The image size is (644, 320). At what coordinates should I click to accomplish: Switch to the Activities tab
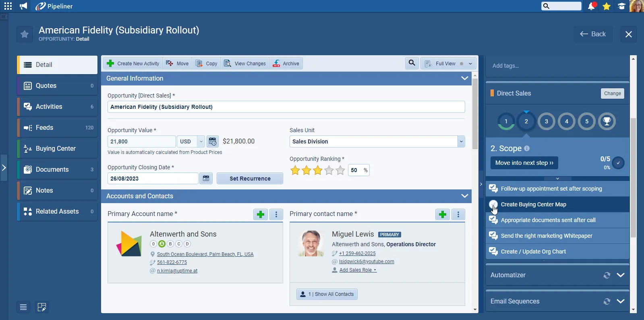[57, 107]
